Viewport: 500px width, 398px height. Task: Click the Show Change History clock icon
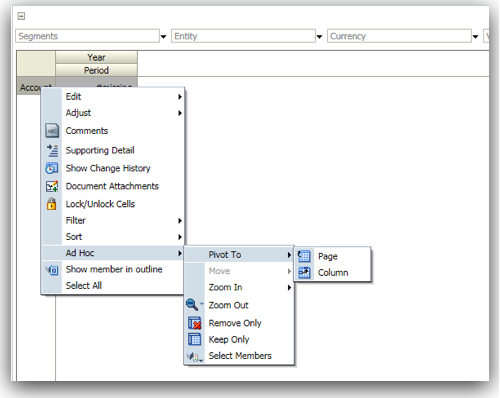point(52,168)
